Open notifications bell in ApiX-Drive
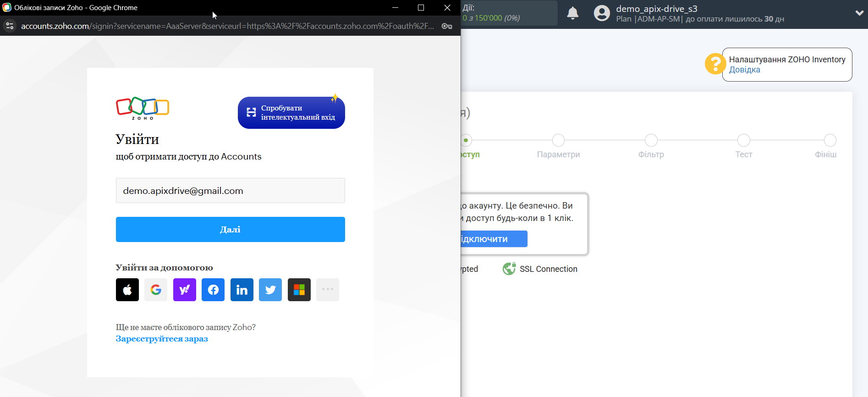This screenshot has height=397, width=868. [573, 13]
